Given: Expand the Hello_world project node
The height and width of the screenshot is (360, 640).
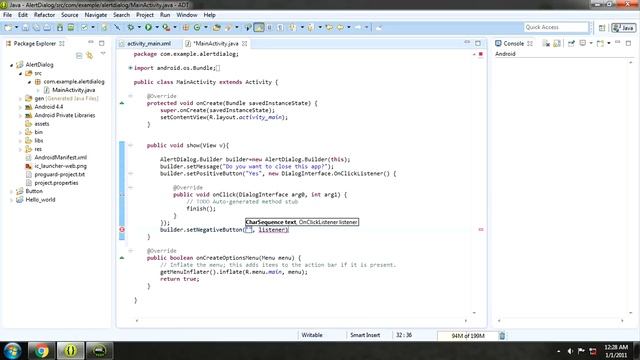Looking at the screenshot, I should click(x=11, y=200).
